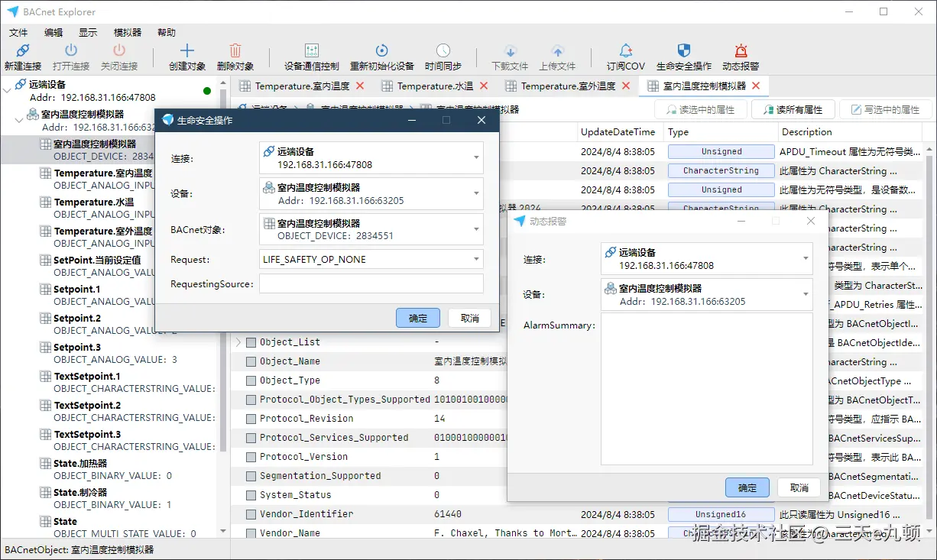Screen dimensions: 937x560
Task: Tick the Protocol_Object_Types_Supported checkbox
Action: click(251, 400)
